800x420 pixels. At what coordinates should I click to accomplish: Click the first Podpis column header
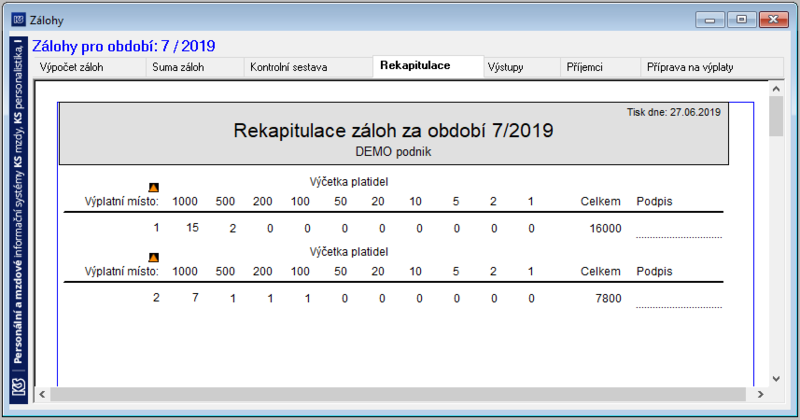point(654,201)
